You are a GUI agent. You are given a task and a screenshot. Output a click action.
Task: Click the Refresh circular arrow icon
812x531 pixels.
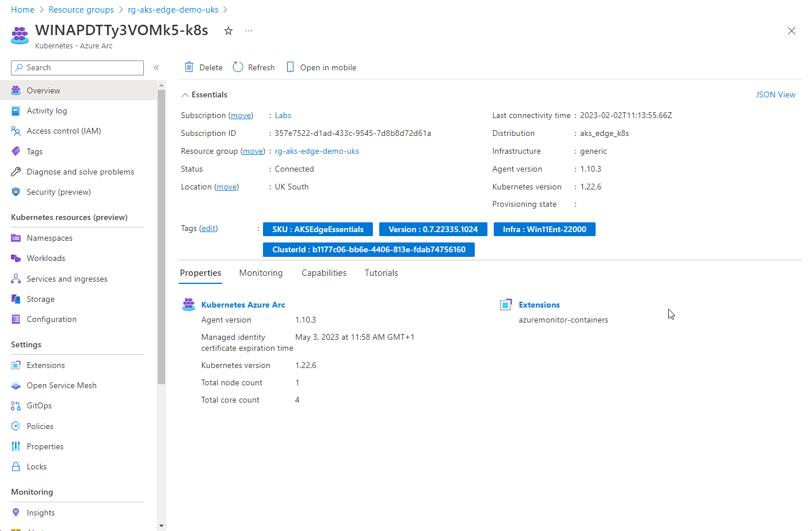(x=238, y=67)
